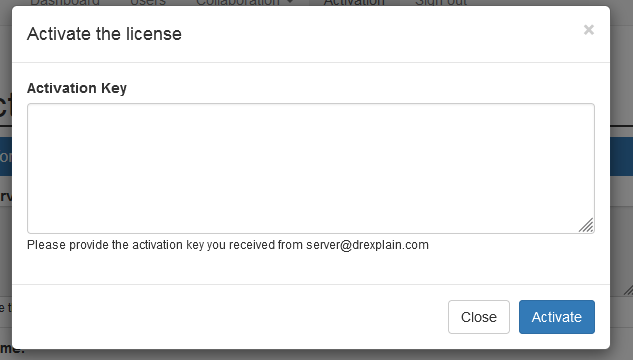Click the blank area beneath the hint text
The width and height of the screenshot is (633, 360).
pos(311,268)
